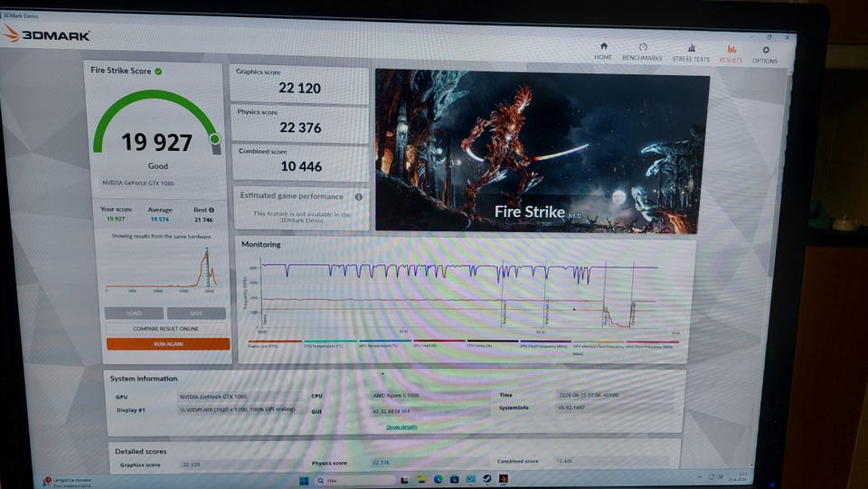Open the Show details link
The height and width of the screenshot is (489, 868).
401,427
